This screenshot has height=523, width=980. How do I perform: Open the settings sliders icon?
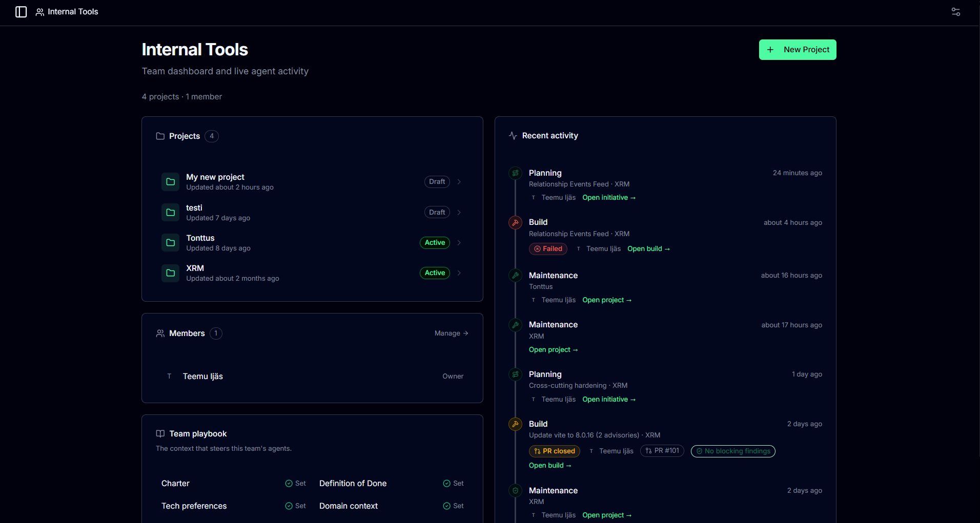[956, 12]
